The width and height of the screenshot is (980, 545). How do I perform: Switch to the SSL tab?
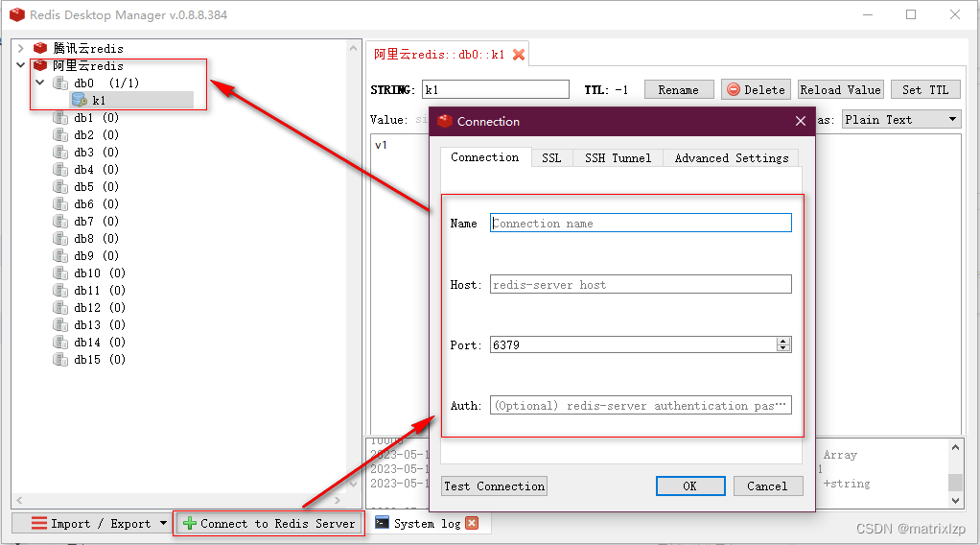coord(552,158)
